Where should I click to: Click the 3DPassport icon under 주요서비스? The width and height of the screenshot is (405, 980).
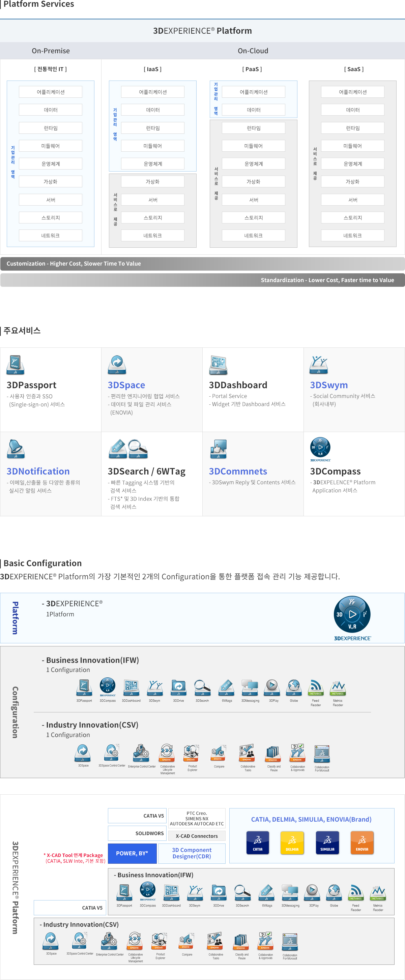pyautogui.click(x=15, y=365)
